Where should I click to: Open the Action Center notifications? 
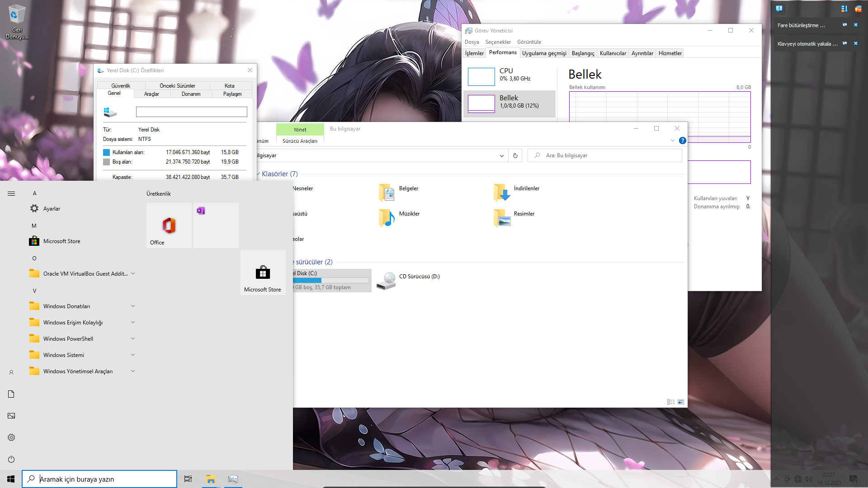click(x=853, y=479)
